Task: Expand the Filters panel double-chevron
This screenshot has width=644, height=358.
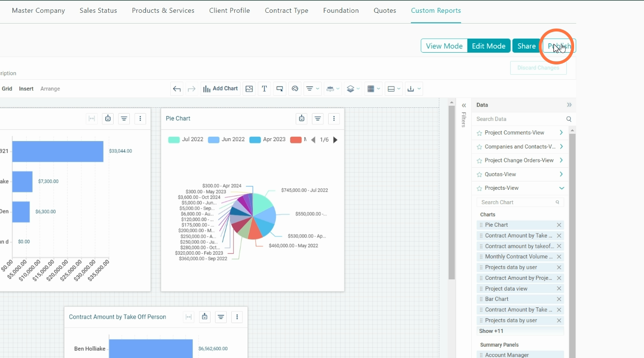Action: coord(464,105)
